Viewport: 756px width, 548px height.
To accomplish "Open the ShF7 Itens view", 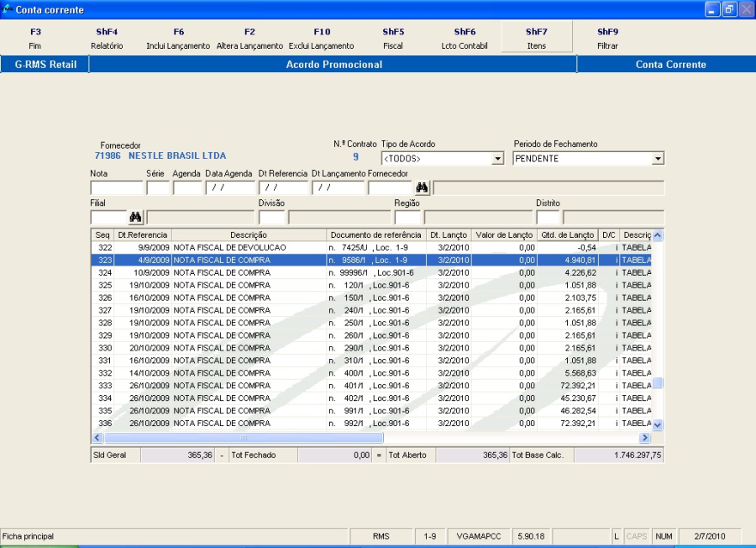I will coord(537,39).
